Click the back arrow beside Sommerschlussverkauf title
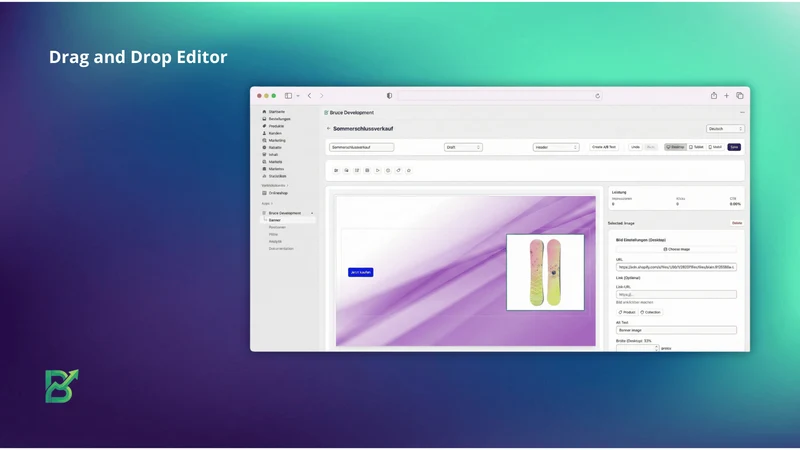 pos(329,129)
